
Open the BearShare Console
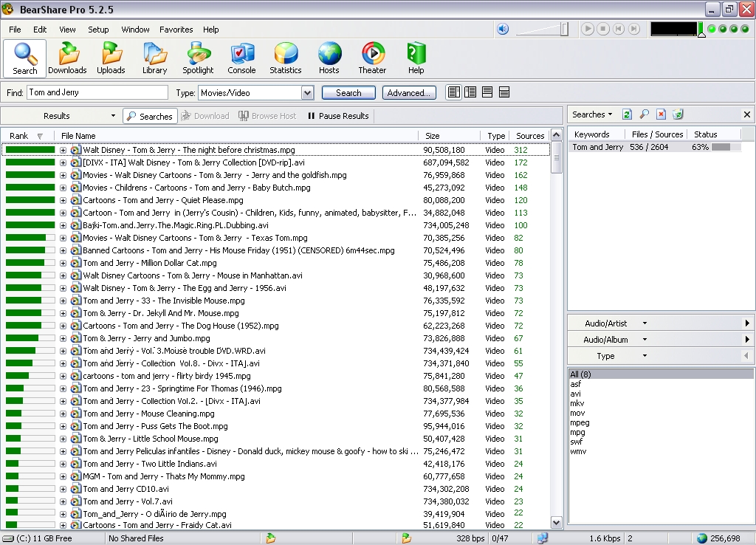(241, 58)
